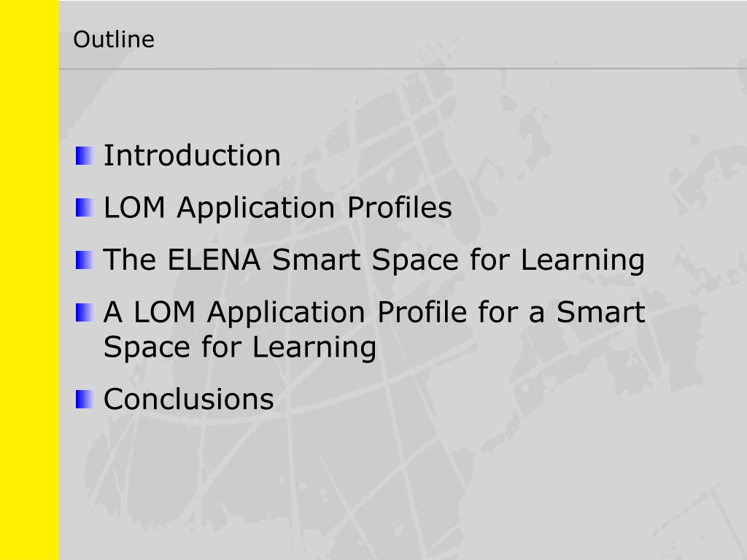Click the wrapped line Space for Learning
This screenshot has width=747, height=560.
click(239, 347)
